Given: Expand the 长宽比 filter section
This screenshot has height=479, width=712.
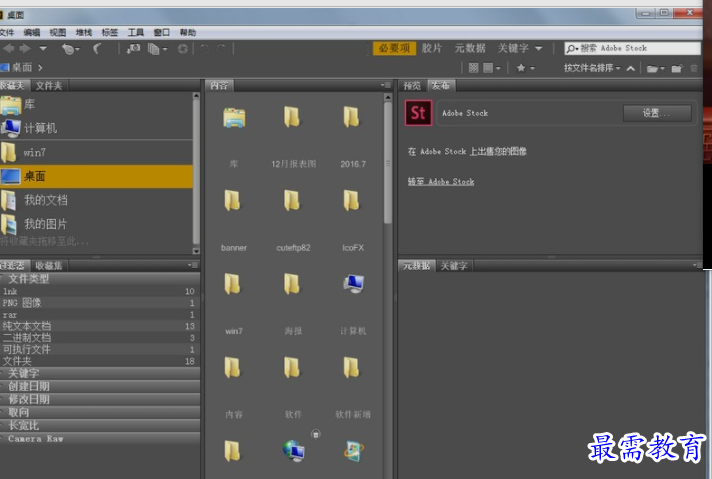Looking at the screenshot, I should click(100, 425).
